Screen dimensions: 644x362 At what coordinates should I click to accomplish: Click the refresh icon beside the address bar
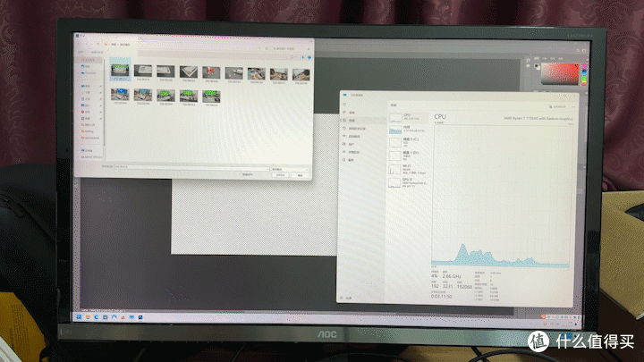(x=267, y=48)
